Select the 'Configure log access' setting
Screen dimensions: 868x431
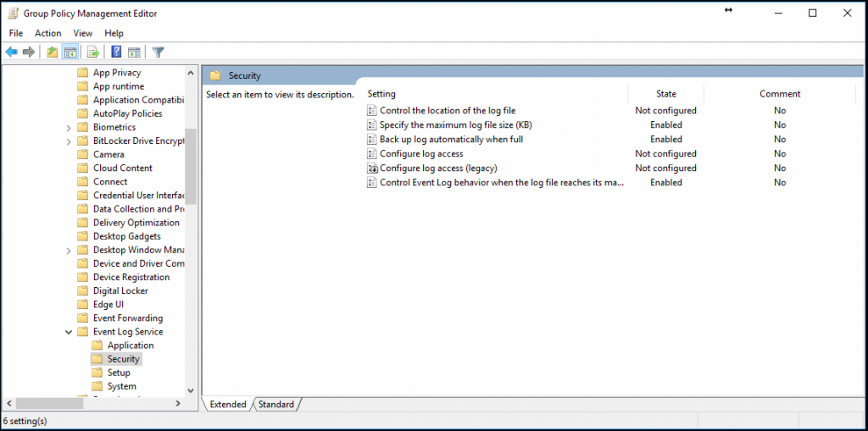[421, 154]
